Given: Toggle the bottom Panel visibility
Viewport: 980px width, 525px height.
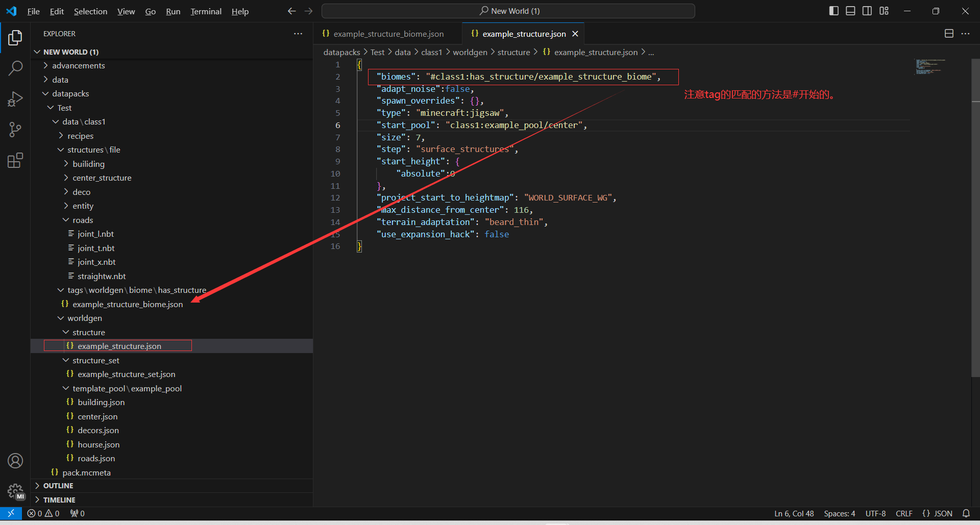Looking at the screenshot, I should (x=850, y=11).
